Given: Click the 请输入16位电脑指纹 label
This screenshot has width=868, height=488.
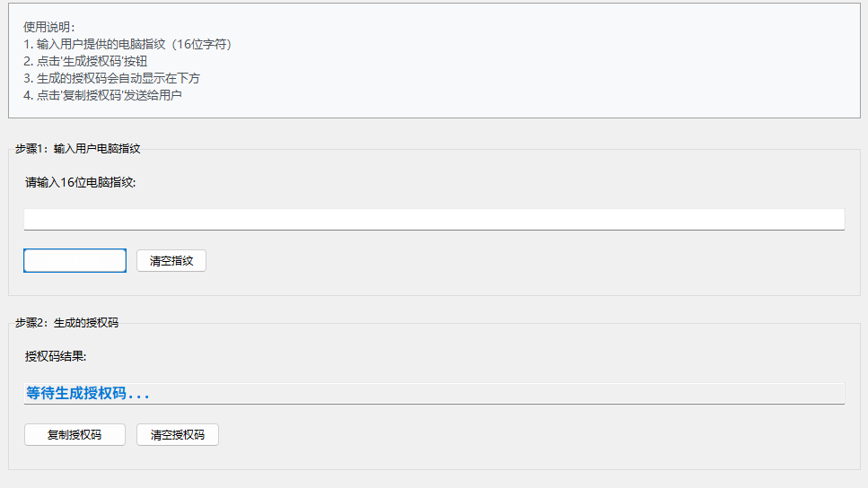Looking at the screenshot, I should [x=81, y=182].
